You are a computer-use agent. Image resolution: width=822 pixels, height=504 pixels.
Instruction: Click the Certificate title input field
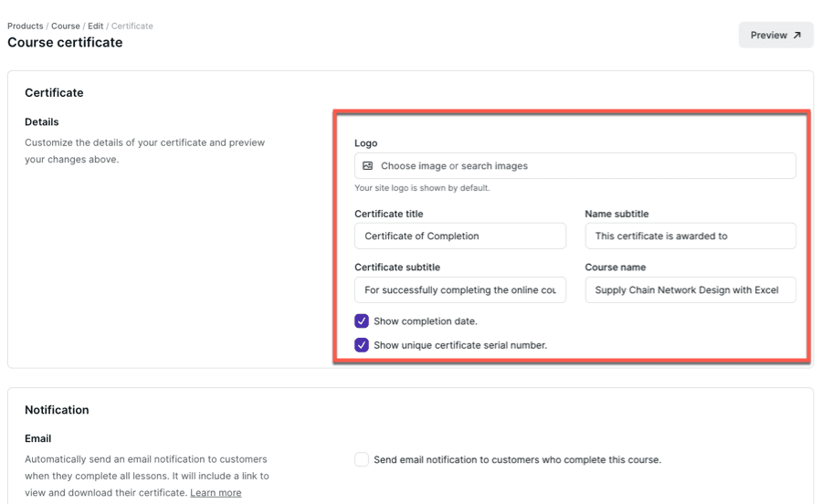pos(459,236)
